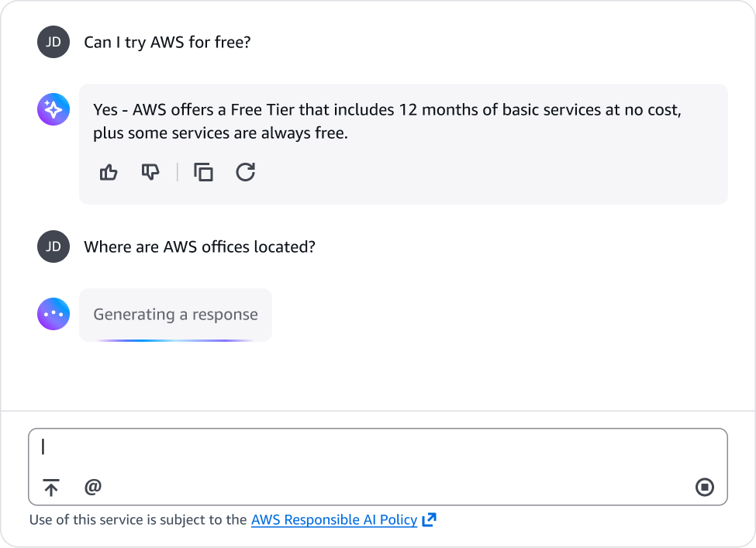Click the "Generating a response" bubble
The image size is (756, 548).
coord(175,315)
